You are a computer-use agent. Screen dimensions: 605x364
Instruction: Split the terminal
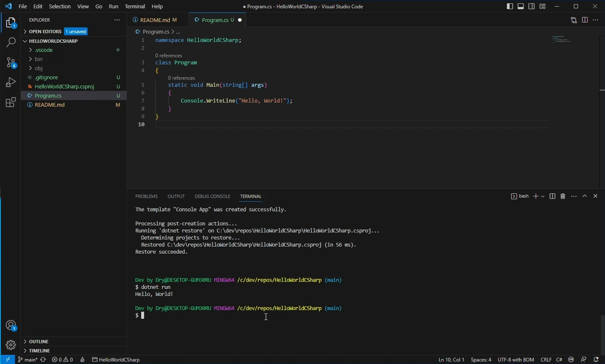pos(552,196)
